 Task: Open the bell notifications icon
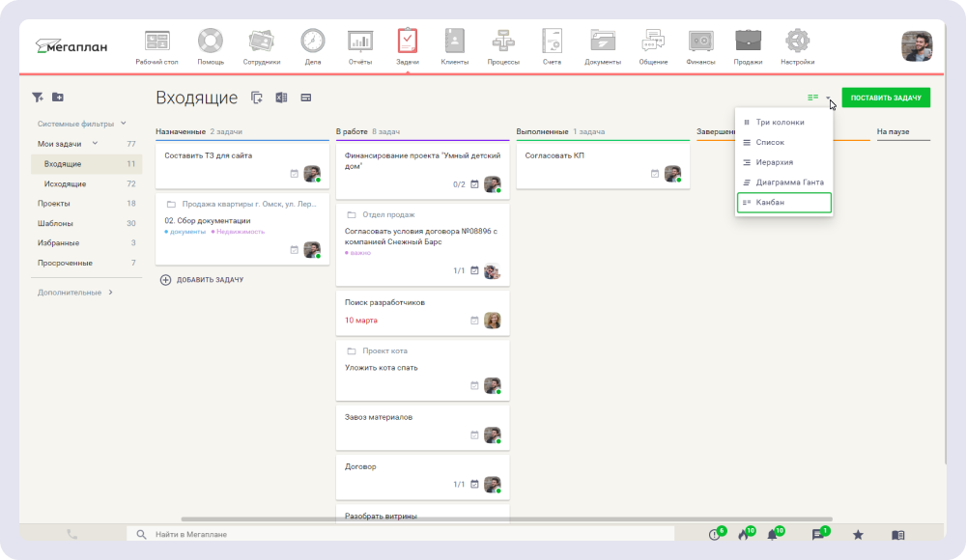(x=773, y=534)
